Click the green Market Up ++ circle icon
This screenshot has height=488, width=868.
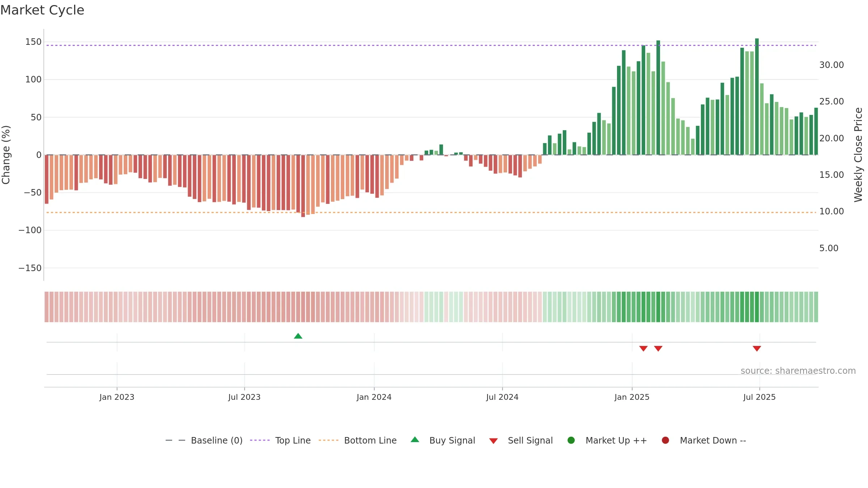pyautogui.click(x=571, y=440)
